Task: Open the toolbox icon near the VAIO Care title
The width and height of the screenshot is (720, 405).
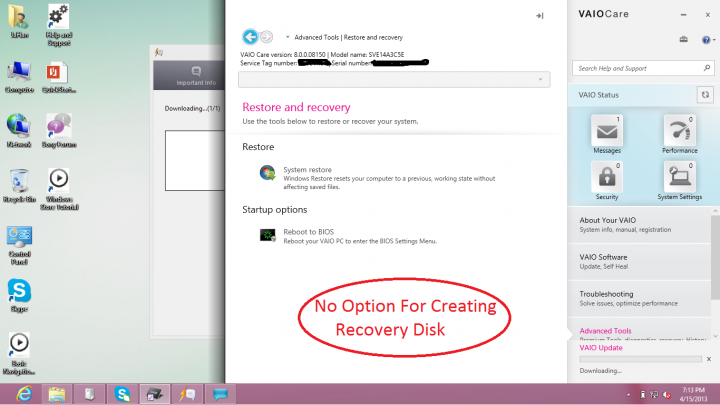Action: click(684, 39)
